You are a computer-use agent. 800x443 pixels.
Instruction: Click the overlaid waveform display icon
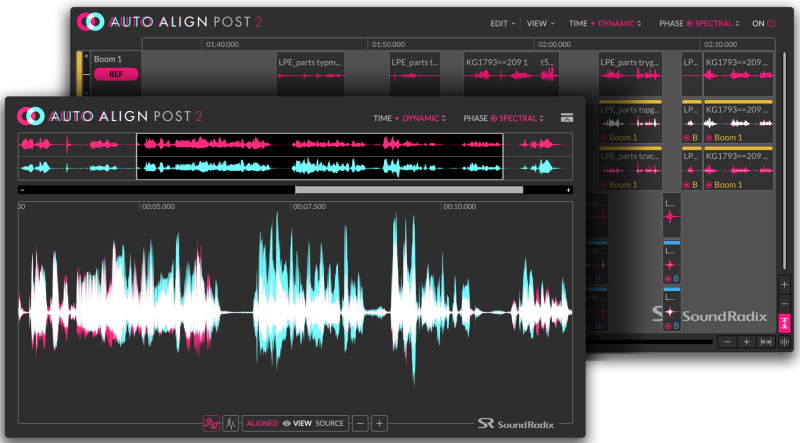pyautogui.click(x=211, y=423)
